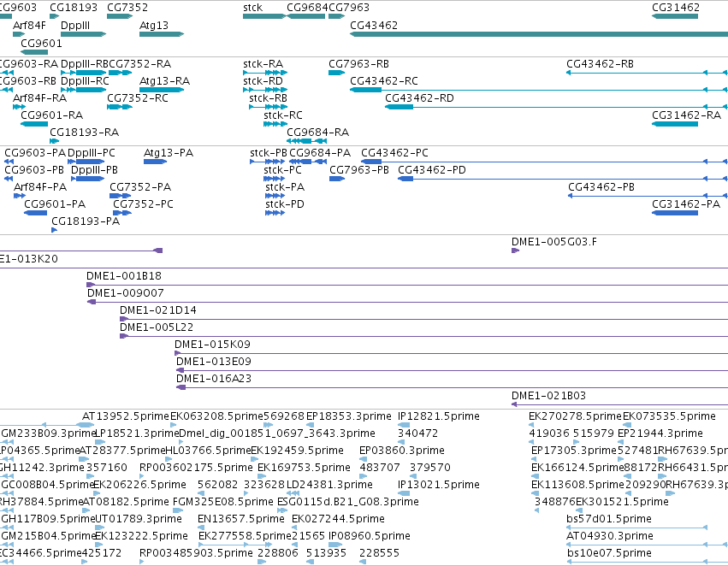Click the DME1-021B03 clone label
Image resolution: width=728 pixels, height=566 pixels.
[x=548, y=396]
